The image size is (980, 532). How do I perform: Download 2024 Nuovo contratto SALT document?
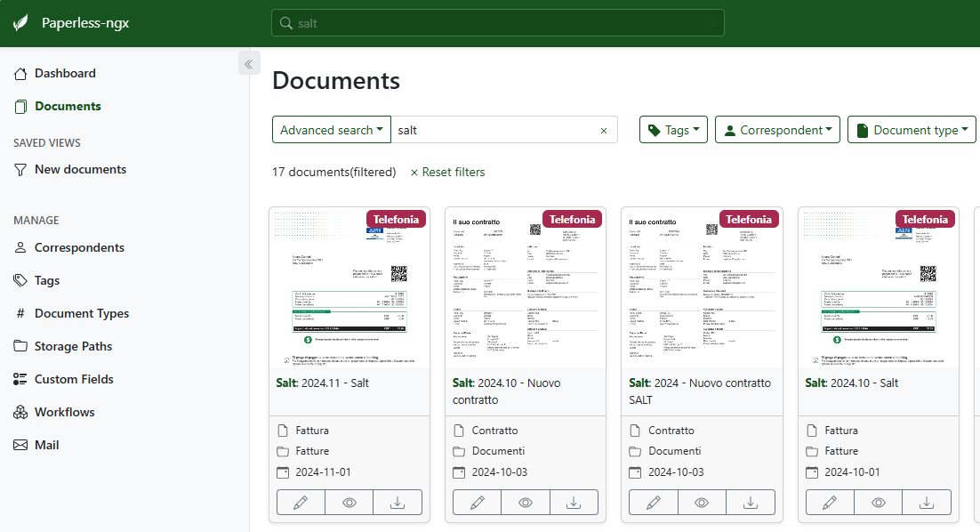[750, 503]
